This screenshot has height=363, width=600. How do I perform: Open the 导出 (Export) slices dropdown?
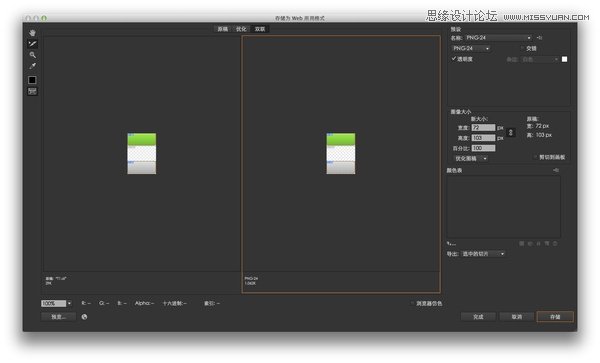point(484,254)
